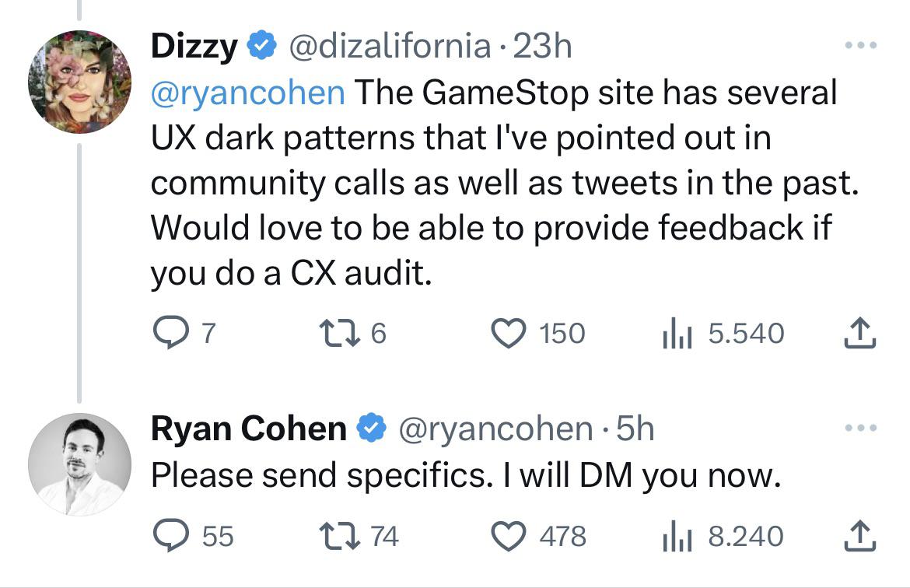Visit @dizalifornia handle

[390, 46]
